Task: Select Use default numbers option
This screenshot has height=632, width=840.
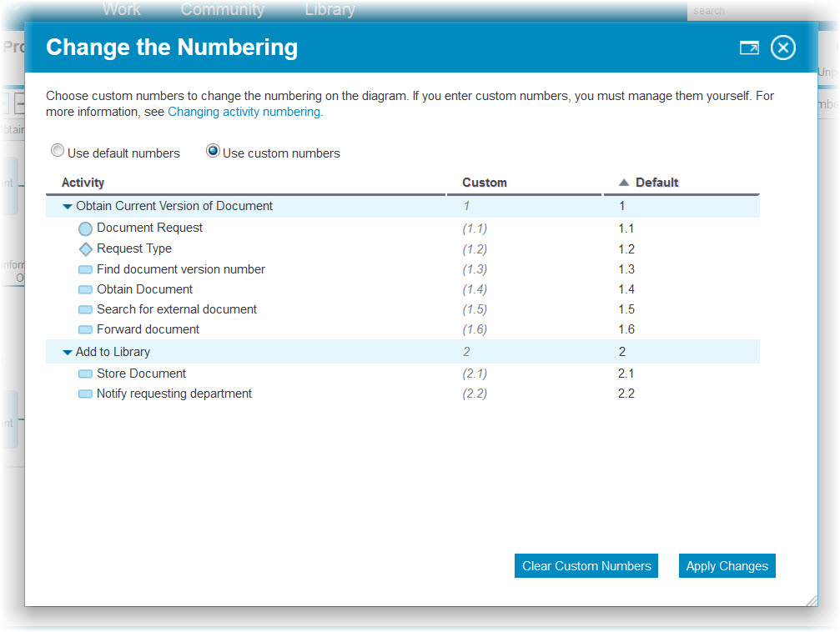Action: coord(58,151)
